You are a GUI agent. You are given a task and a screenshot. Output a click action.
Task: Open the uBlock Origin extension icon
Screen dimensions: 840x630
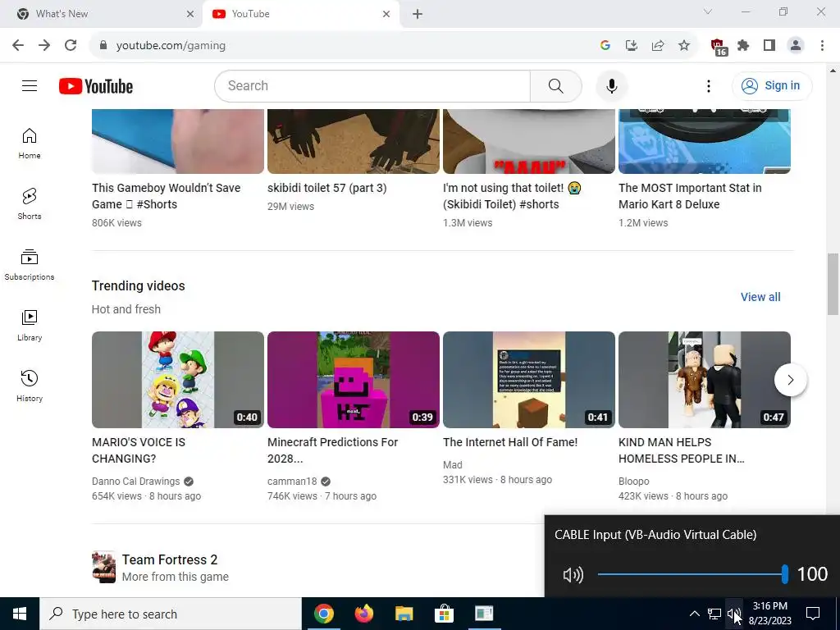click(x=718, y=47)
